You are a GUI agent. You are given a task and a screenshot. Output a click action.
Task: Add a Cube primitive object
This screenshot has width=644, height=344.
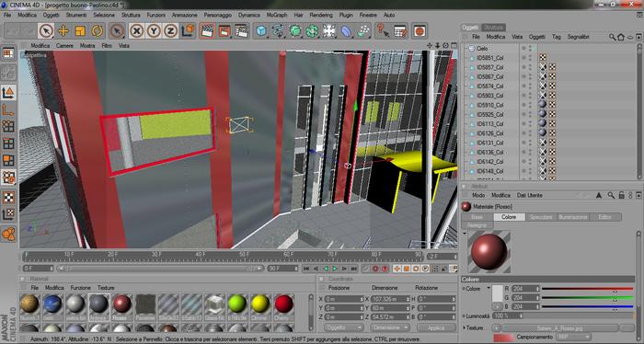coord(261,30)
